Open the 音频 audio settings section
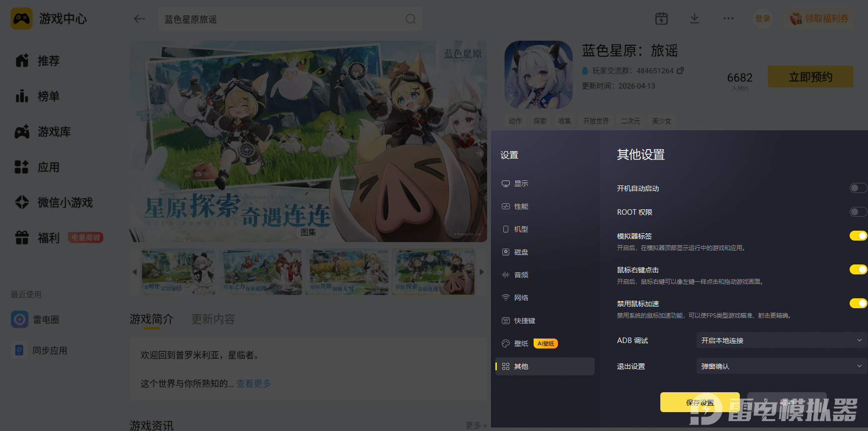Screen dimensions: 868x431 tap(545, 275)
